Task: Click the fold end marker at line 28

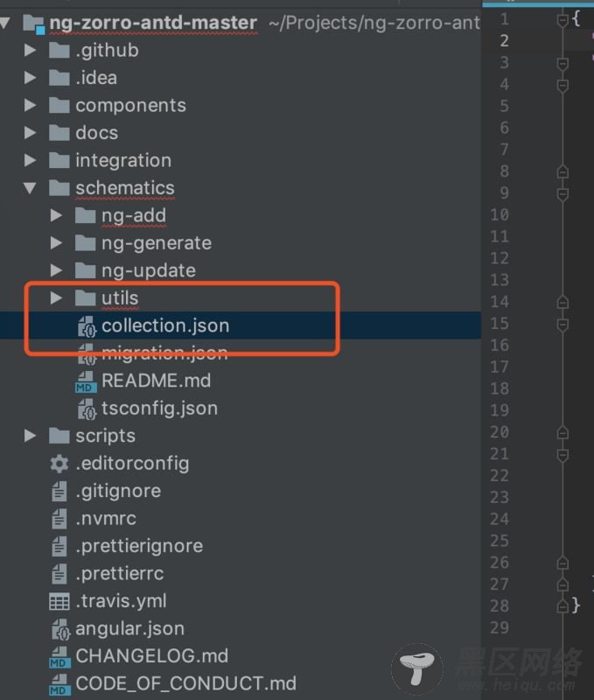Action: point(563,606)
